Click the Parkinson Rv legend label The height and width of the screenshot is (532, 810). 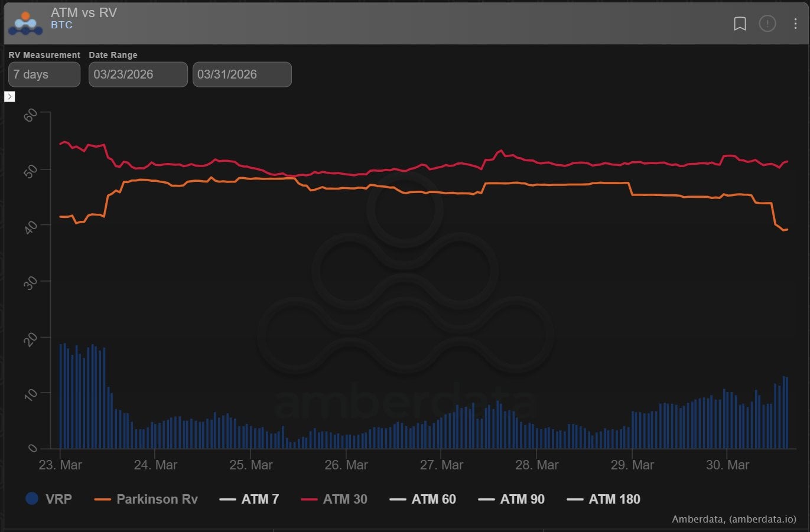pyautogui.click(x=157, y=500)
